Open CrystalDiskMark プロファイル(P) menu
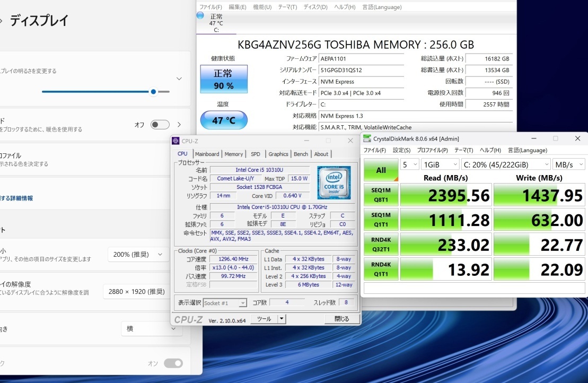This screenshot has height=383, width=588. click(432, 150)
